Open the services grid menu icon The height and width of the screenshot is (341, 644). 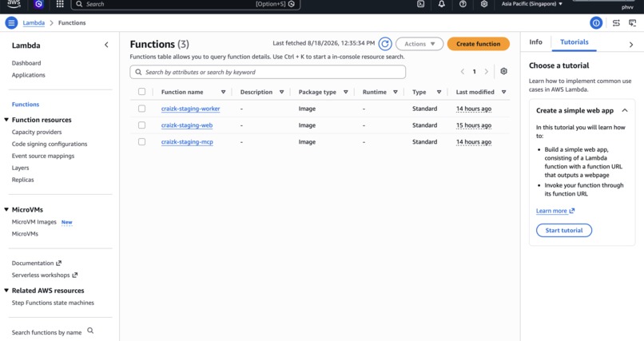[60, 4]
